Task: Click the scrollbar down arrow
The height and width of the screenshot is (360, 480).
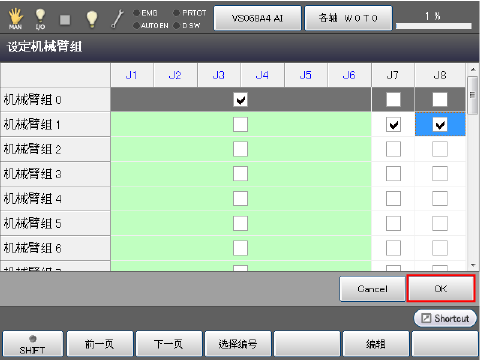Action: (473, 266)
